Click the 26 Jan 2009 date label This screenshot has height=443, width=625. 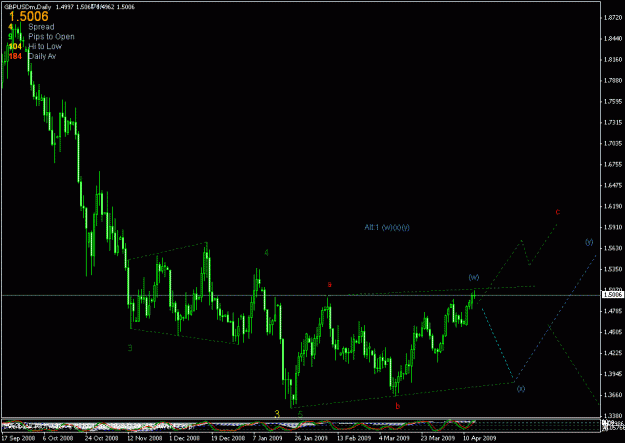(x=311, y=438)
